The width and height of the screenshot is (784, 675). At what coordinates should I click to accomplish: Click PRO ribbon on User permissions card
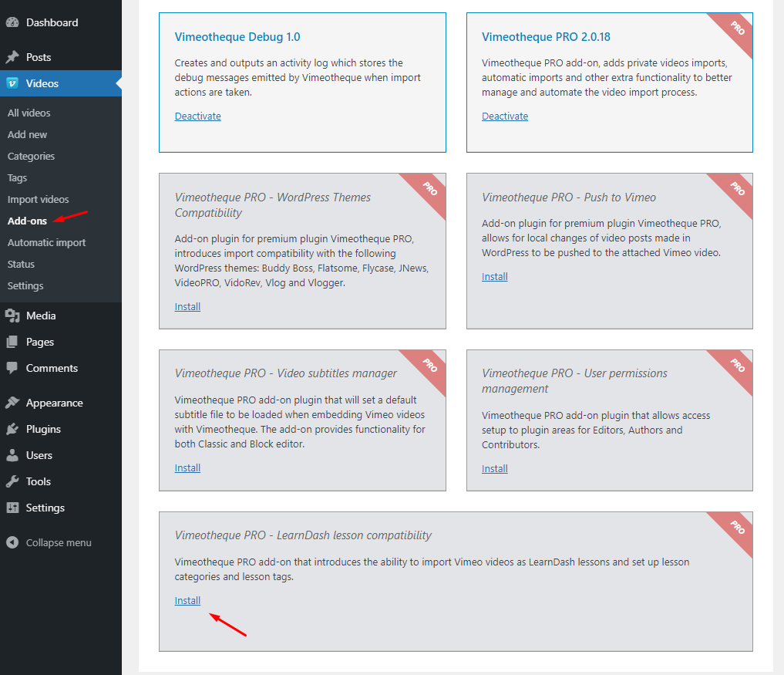(736, 366)
